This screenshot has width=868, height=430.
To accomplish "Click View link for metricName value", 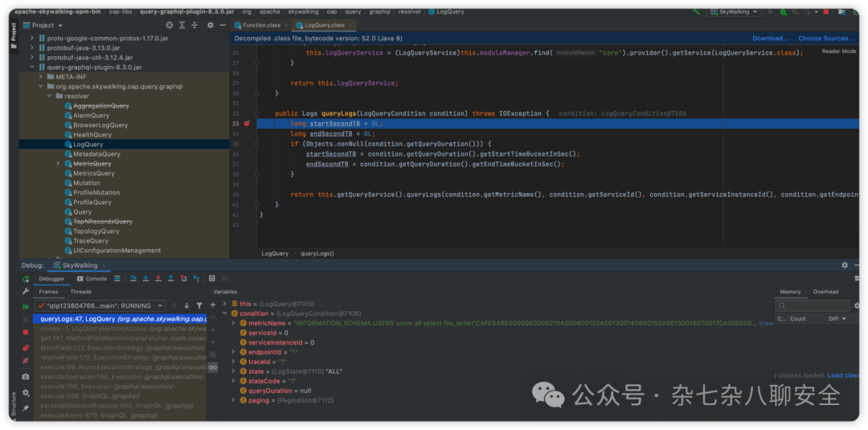I will tap(766, 323).
